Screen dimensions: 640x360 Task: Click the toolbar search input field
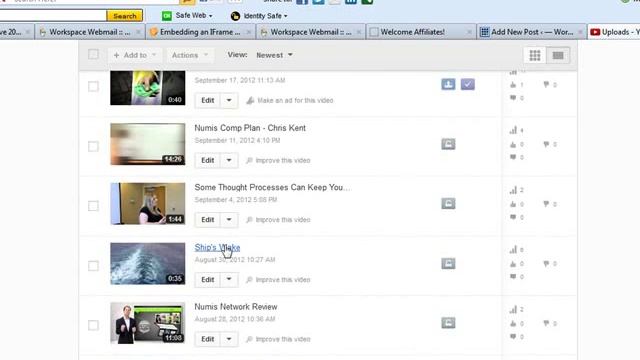[x=53, y=16]
